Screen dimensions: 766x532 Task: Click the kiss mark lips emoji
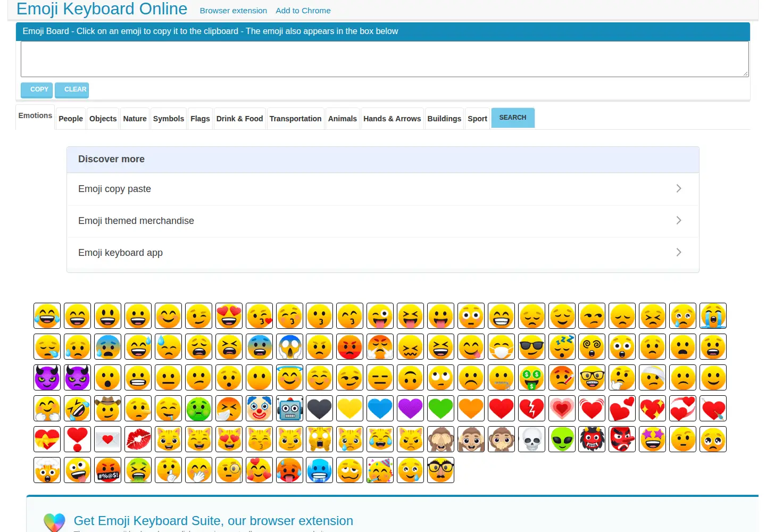[x=138, y=439]
